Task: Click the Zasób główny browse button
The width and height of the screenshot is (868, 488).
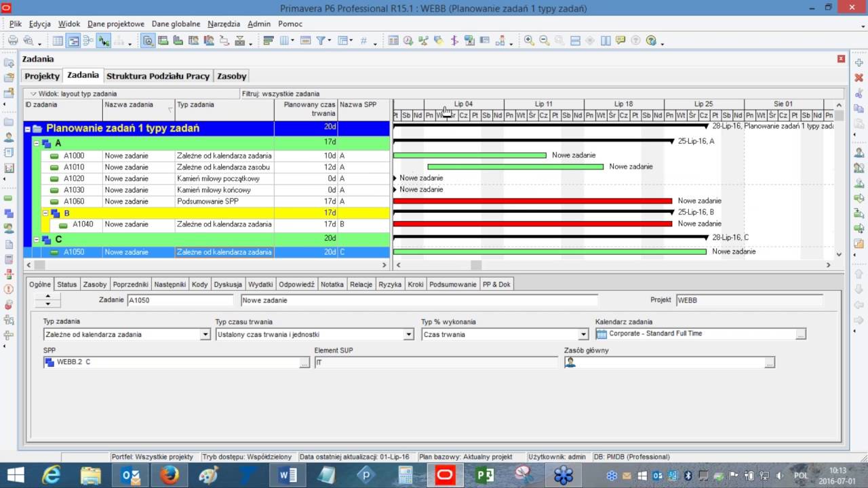Action: pos(769,363)
